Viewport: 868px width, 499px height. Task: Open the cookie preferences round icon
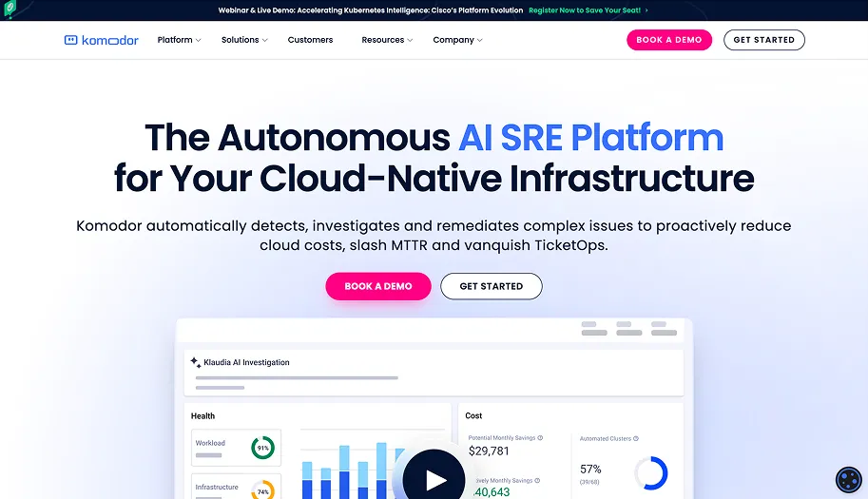pos(849,480)
